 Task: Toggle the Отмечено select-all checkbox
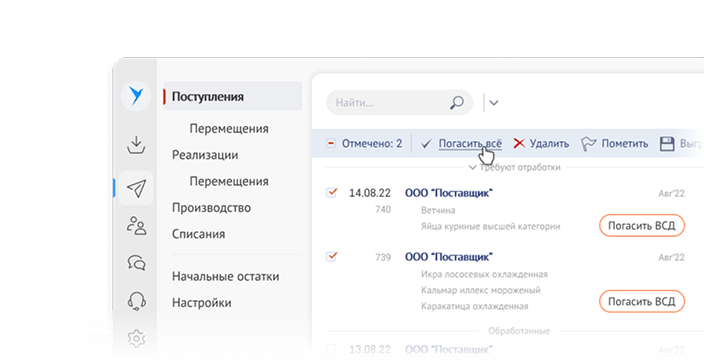tap(331, 144)
